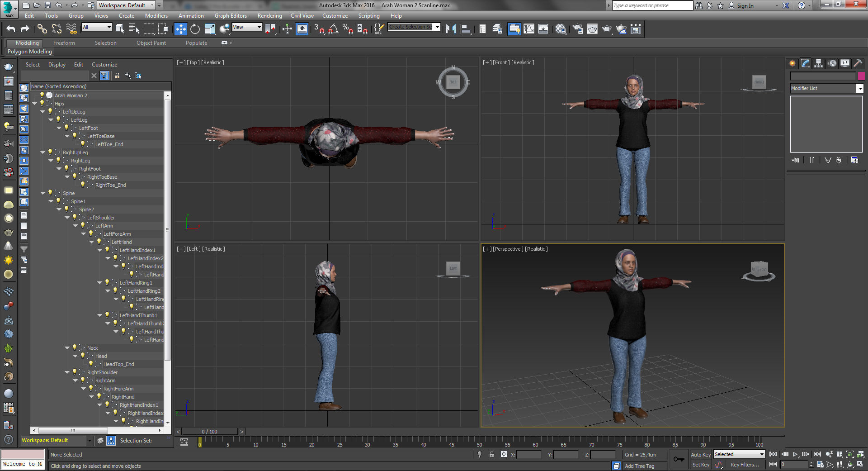This screenshot has width=868, height=471.
Task: Open the reference coordinate View dropdown
Action: [x=247, y=27]
